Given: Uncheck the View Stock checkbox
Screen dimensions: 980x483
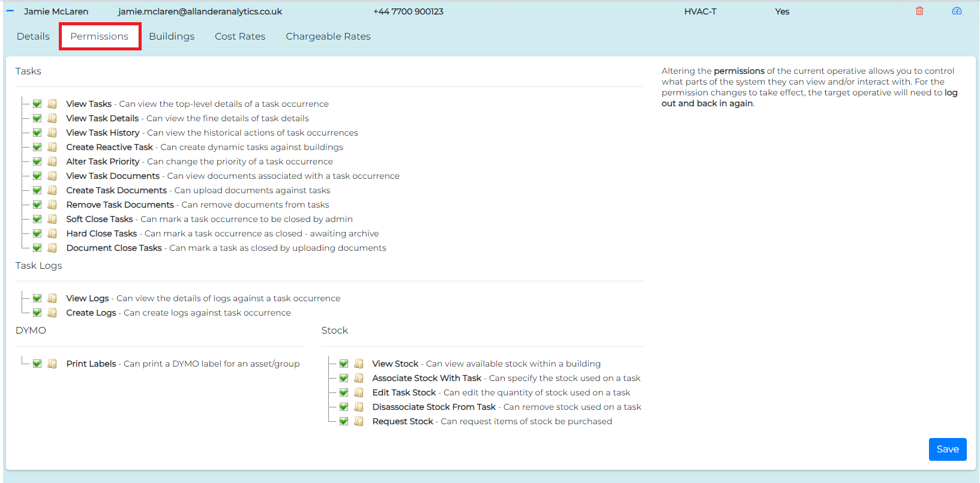Looking at the screenshot, I should click(x=344, y=364).
